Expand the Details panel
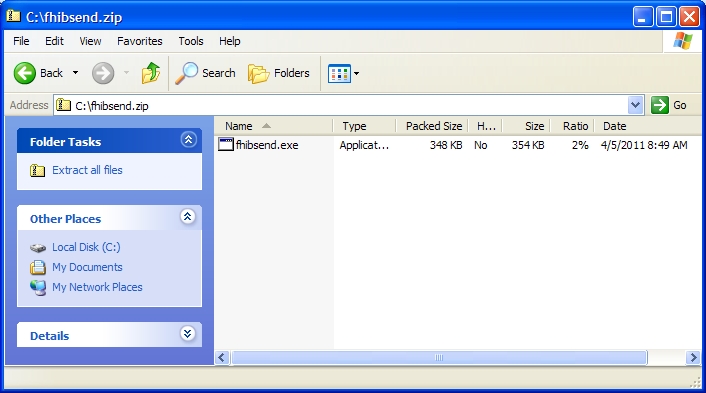The width and height of the screenshot is (706, 393). coord(188,334)
